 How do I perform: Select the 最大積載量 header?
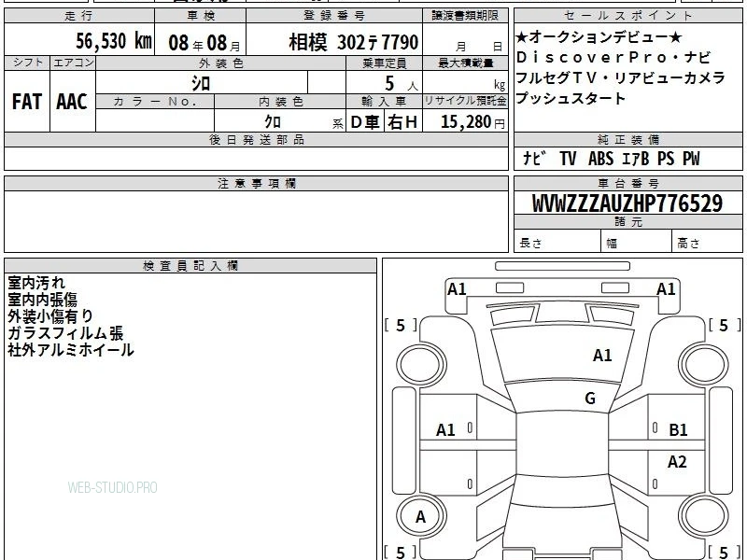(465, 63)
